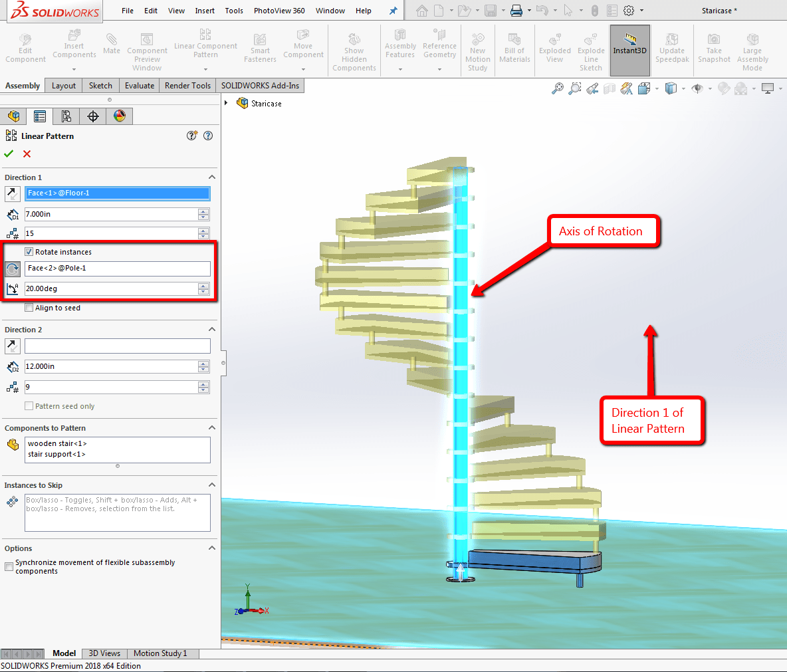
Task: Select the Assembly Features tool
Action: click(399, 45)
